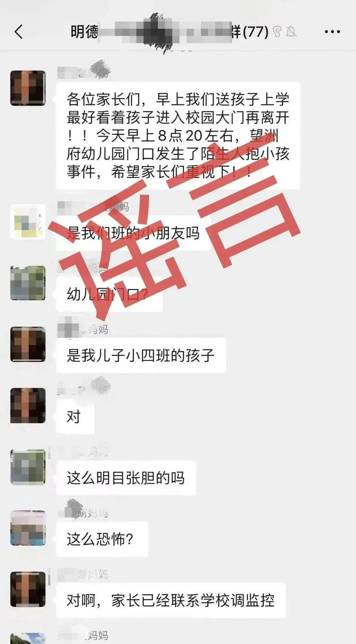Tap the back arrow in header
Image resolution: width=356 pixels, height=644 pixels.
[19, 32]
